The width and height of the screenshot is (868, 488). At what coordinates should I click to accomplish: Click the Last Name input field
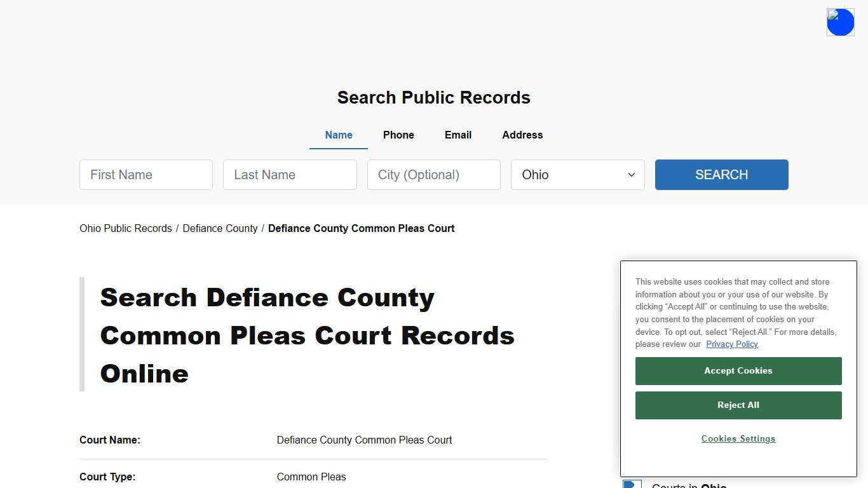290,175
